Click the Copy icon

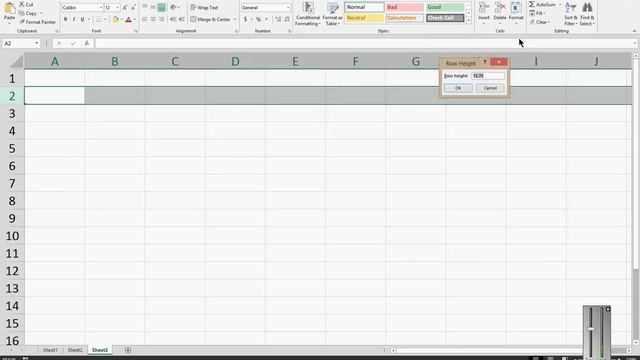[x=22, y=13]
